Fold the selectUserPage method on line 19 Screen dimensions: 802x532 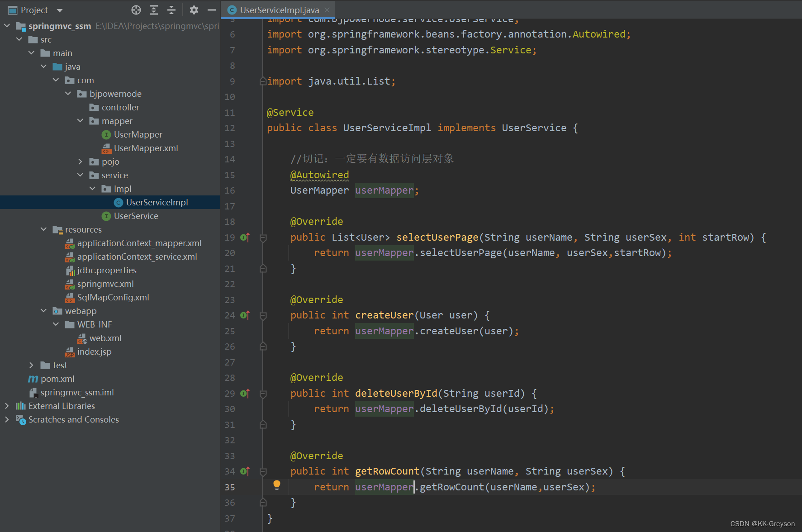[263, 237]
